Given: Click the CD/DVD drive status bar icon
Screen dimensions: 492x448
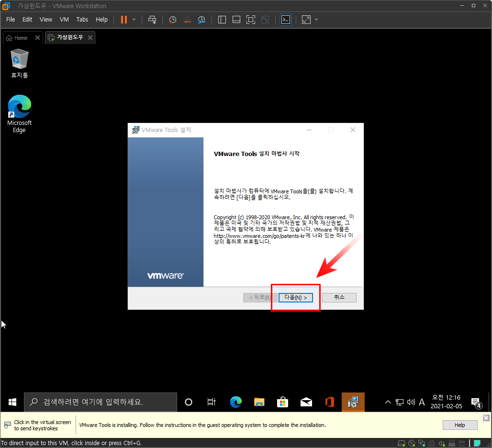Looking at the screenshot, I should [412, 443].
